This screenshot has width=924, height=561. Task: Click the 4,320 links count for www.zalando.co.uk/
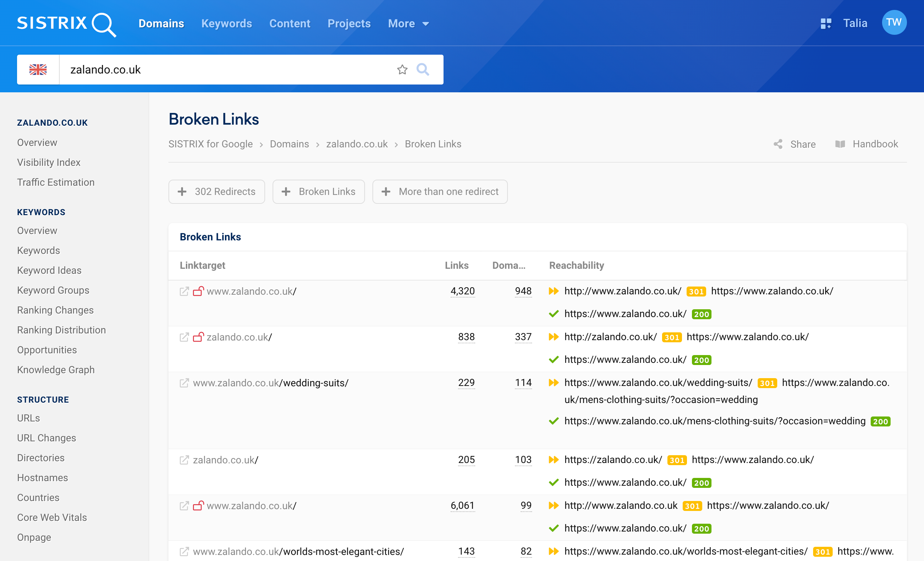(463, 290)
